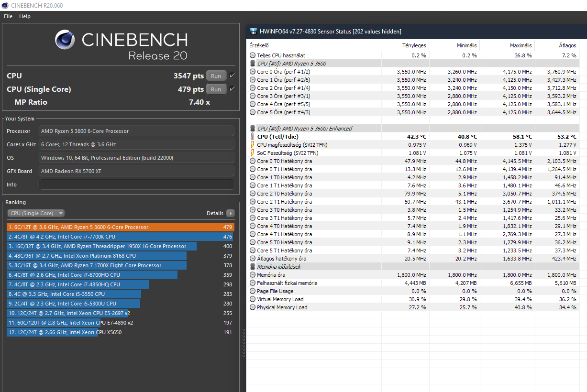Viewport: 587px width, 392px height.
Task: Run the CPU (Single Core) benchmark
Action: click(216, 89)
